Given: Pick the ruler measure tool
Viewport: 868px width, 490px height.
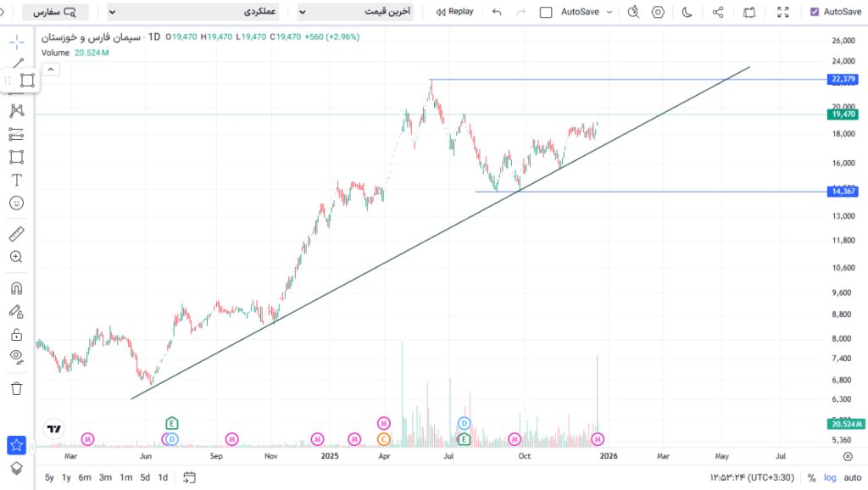Looking at the screenshot, I should (x=16, y=234).
